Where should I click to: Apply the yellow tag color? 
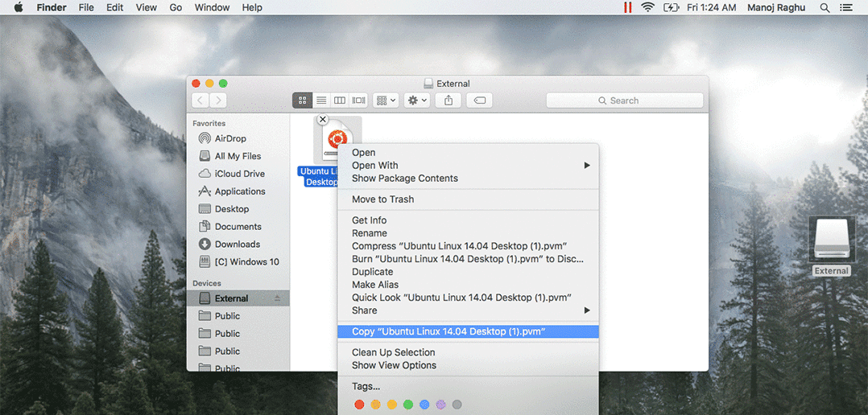(392, 405)
